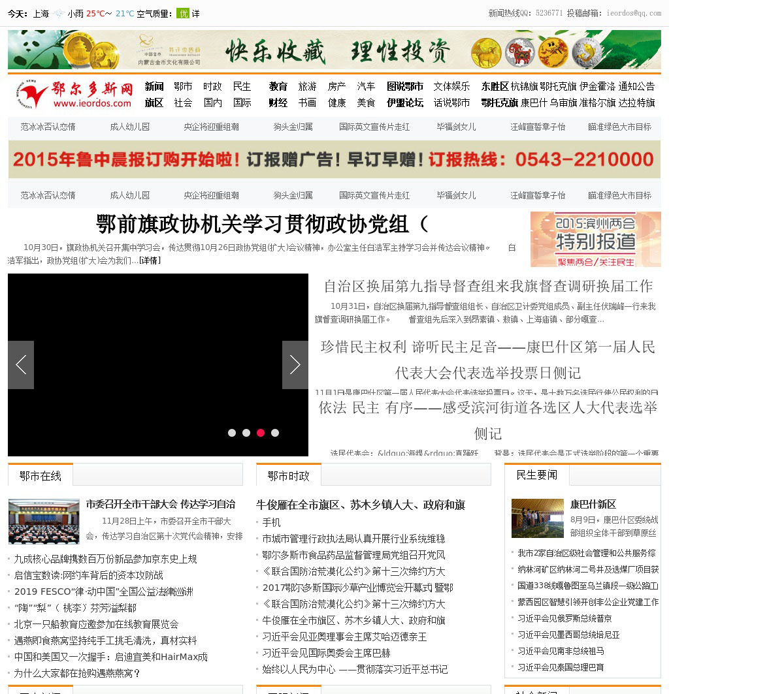Open 2017鄂尔多斯国际沙草产业博览会开幕式 item

357,588
